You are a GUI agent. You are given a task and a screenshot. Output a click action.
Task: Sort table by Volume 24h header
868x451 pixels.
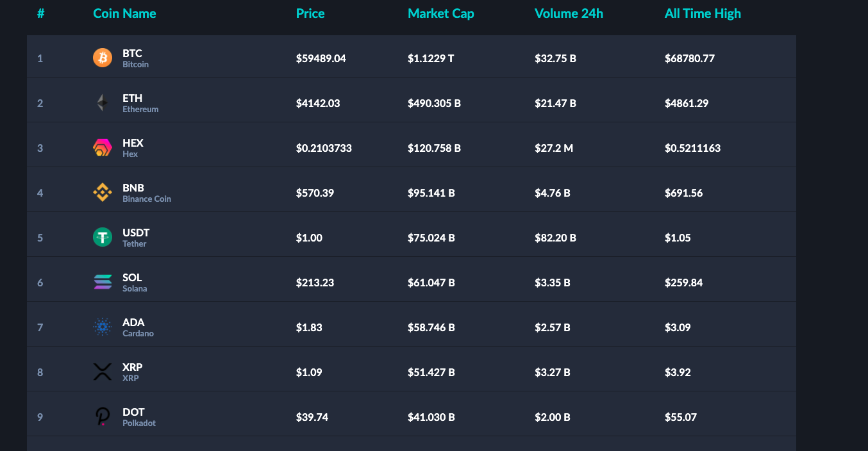click(569, 13)
